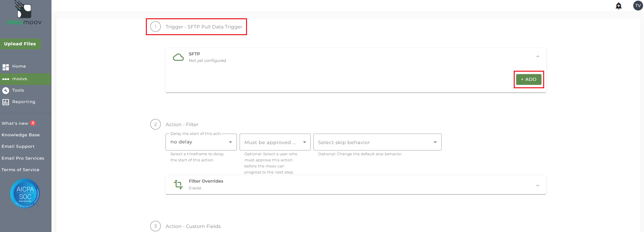Open the delay timeframe dropdown
The width and height of the screenshot is (644, 232).
(201, 142)
